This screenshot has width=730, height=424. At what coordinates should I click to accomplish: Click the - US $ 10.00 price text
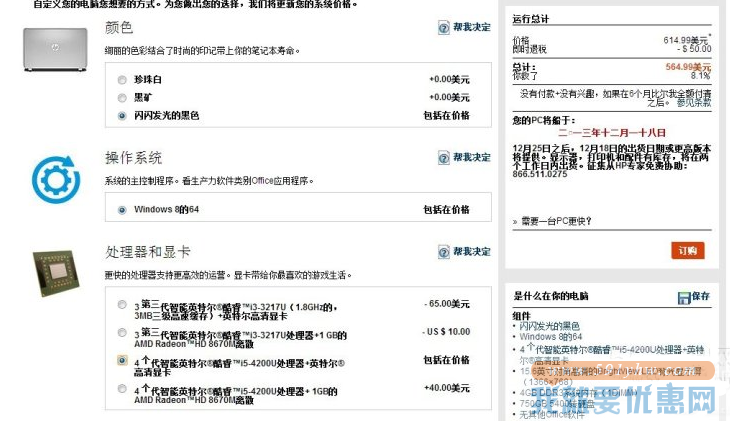[x=446, y=332]
